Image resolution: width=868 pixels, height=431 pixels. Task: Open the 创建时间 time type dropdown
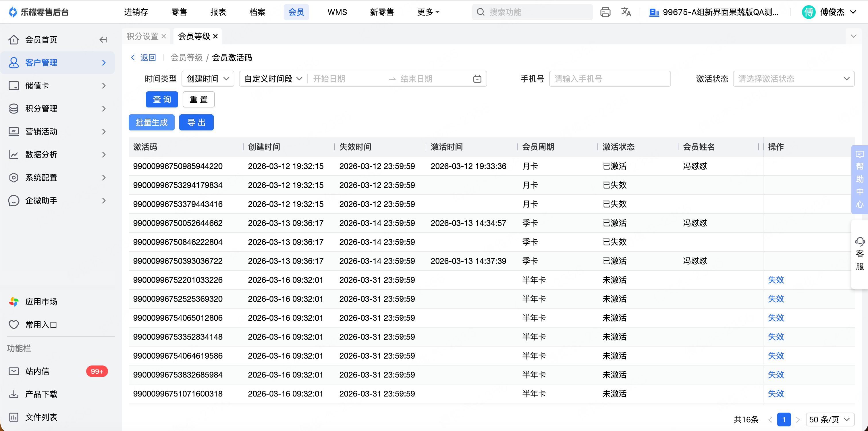tap(208, 79)
